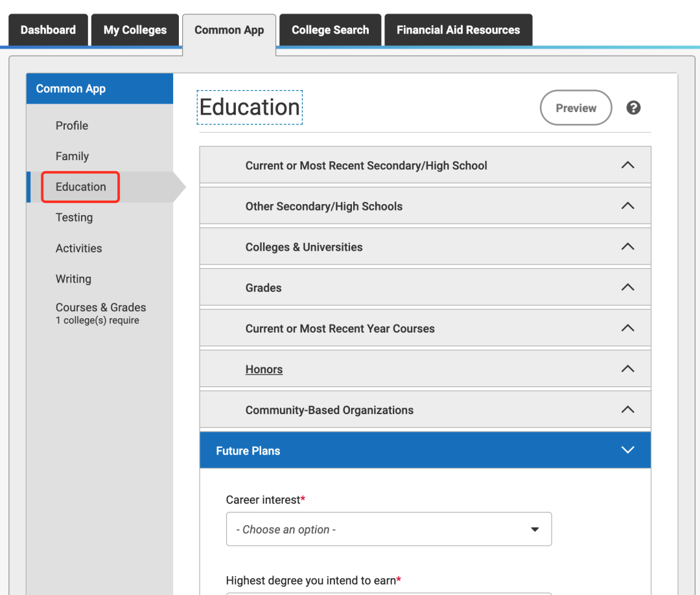The image size is (700, 595).
Task: Click Community-Based Organizations title
Action: click(x=329, y=410)
